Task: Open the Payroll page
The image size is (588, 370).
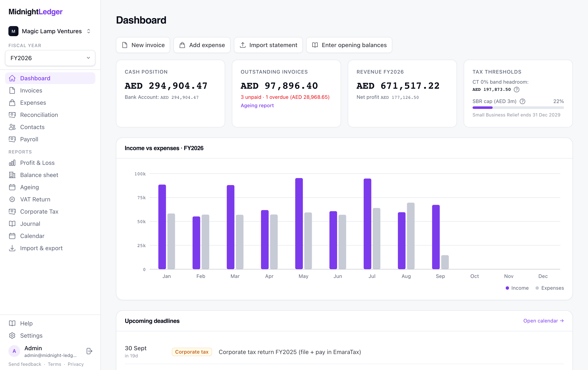Action: [50, 139]
